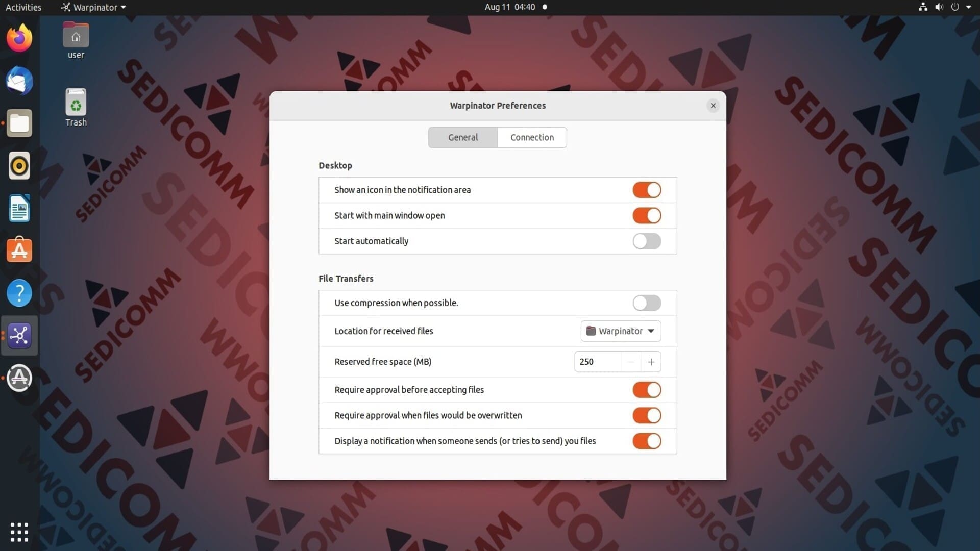Viewport: 980px width, 551px height.
Task: Open the Help question mark icon
Action: pos(19,293)
